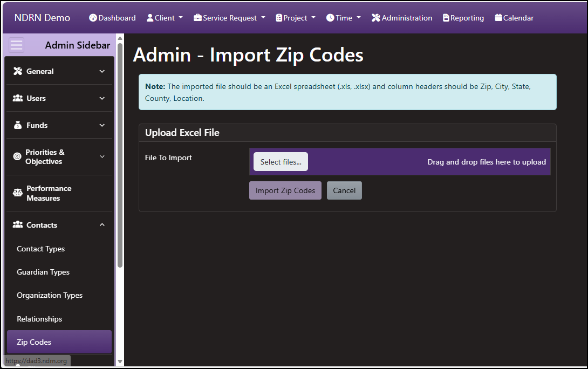Open Contact Types in sidebar
588x369 pixels.
(x=40, y=249)
